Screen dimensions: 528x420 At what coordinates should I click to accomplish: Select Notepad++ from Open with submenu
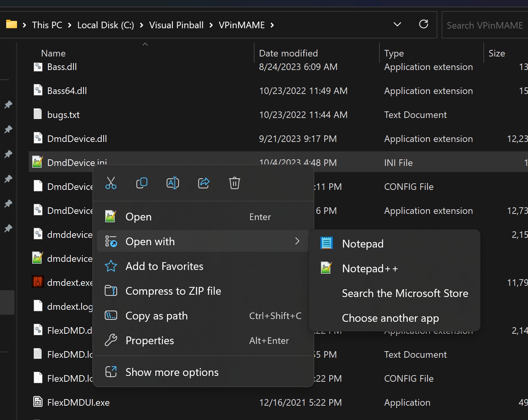pyautogui.click(x=370, y=268)
